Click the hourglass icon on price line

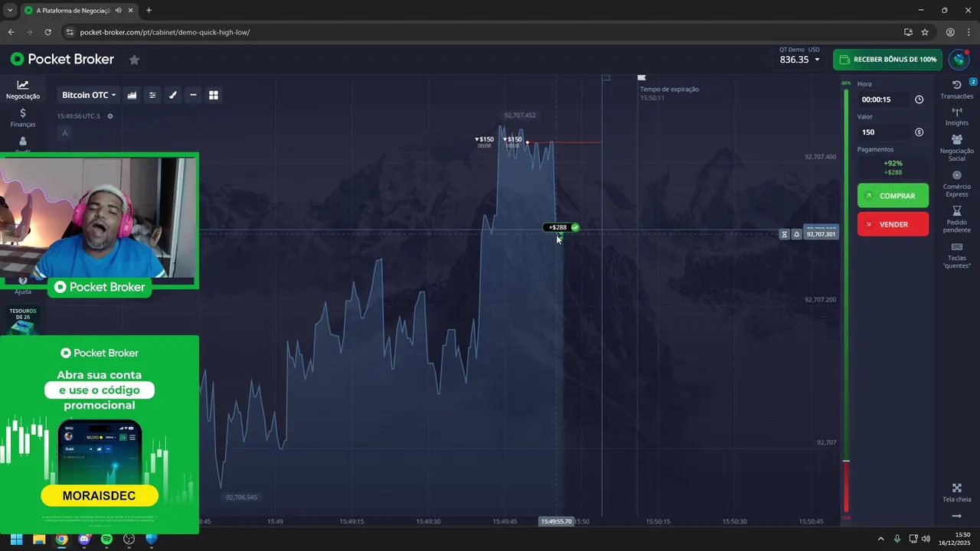(784, 234)
